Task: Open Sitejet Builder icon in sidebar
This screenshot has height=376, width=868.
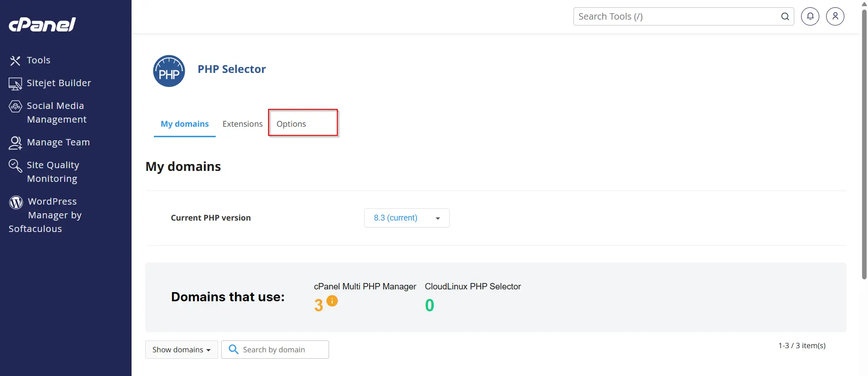Action: coord(15,83)
